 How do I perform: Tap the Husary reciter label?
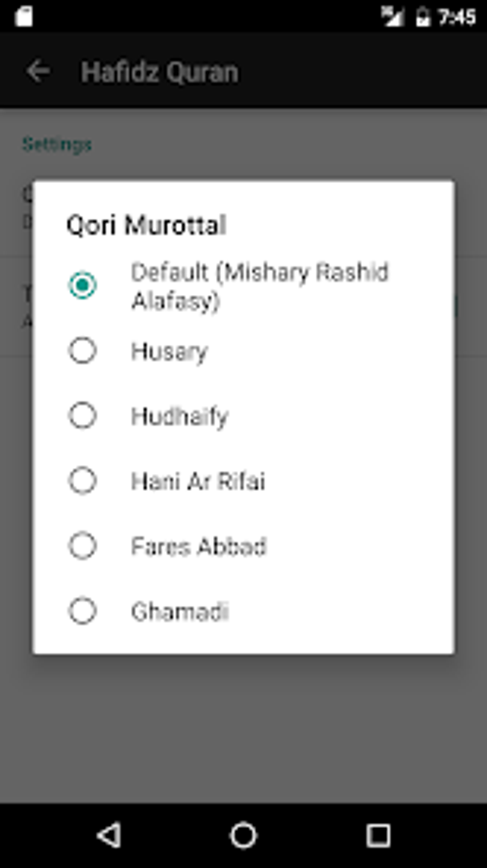[x=169, y=352]
